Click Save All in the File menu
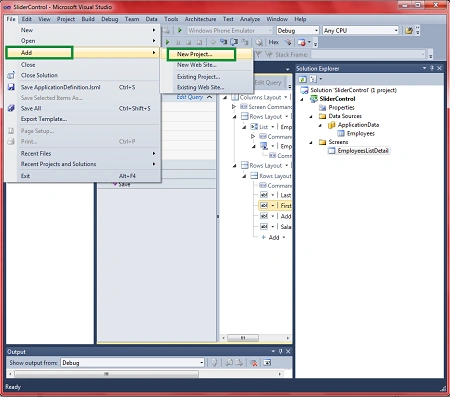This screenshot has height=397, width=450. click(81, 108)
